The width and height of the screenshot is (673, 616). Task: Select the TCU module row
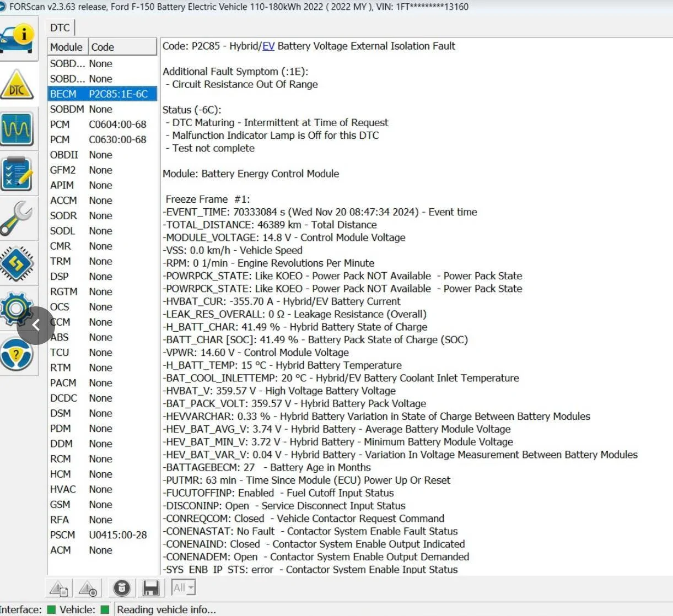103,352
